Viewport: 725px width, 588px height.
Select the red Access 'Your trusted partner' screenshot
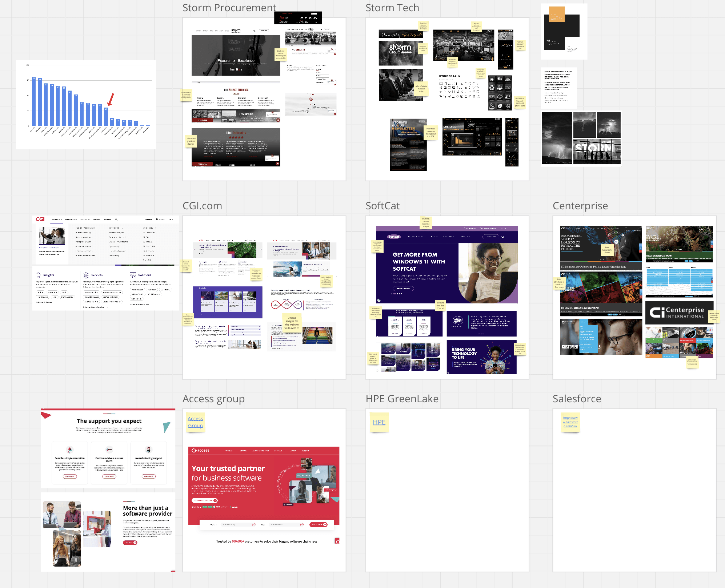pyautogui.click(x=264, y=496)
